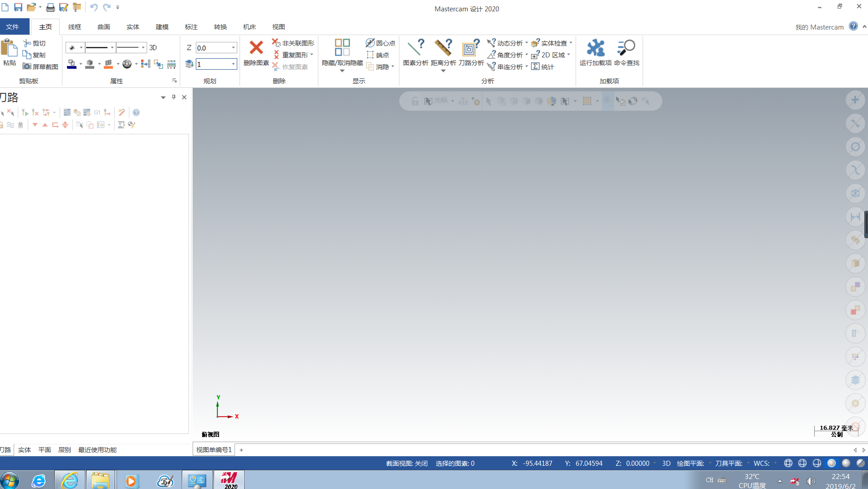Click the 圆心点 arc center points icon
The height and width of the screenshot is (489, 868).
click(380, 43)
